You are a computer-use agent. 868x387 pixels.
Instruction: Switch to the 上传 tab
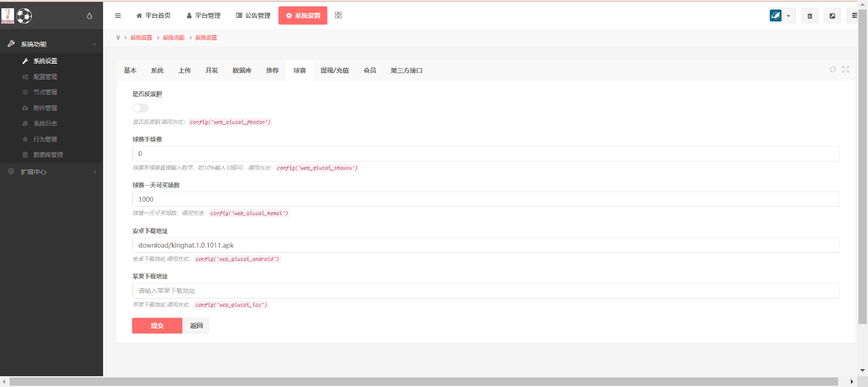(x=185, y=71)
